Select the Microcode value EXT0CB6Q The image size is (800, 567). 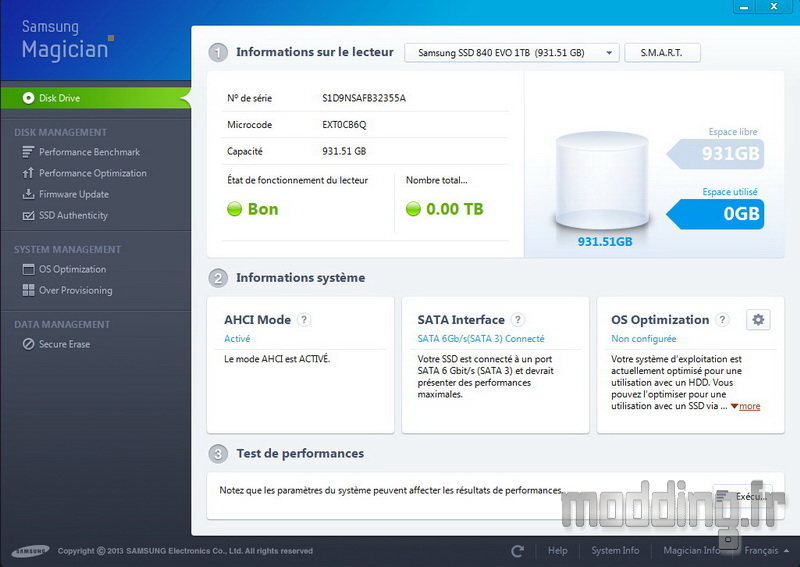click(344, 125)
